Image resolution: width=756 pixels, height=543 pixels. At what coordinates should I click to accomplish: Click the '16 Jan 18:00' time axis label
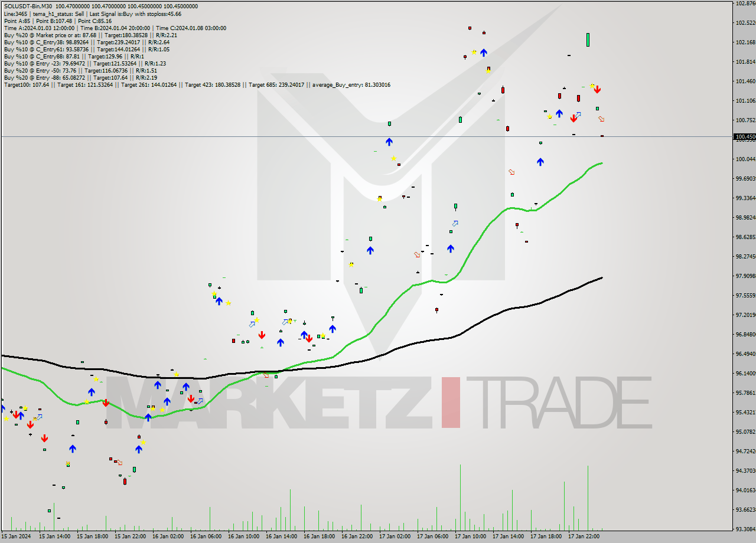point(320,537)
